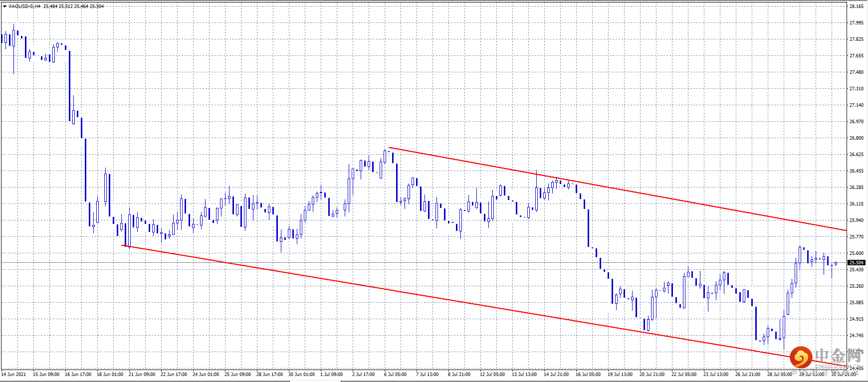
Task: Select the 25.770 price level label
Action: click(x=857, y=237)
